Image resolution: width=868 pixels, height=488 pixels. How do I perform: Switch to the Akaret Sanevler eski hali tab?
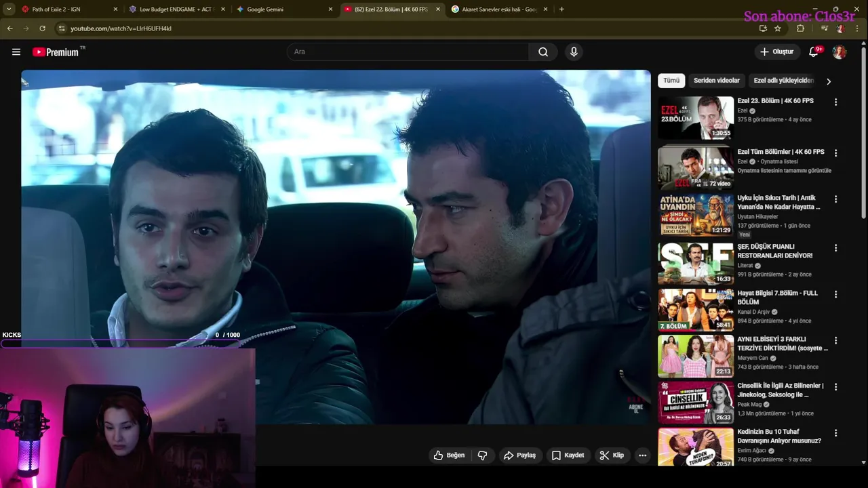[x=500, y=9]
